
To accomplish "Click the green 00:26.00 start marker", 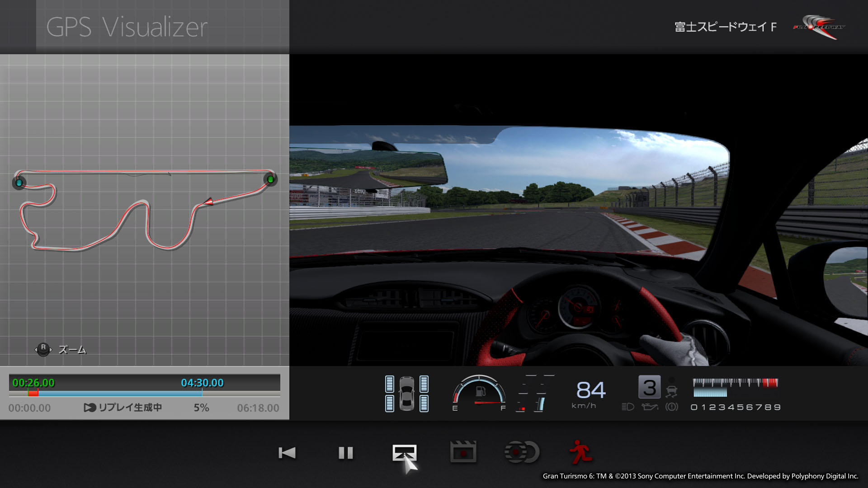I will point(33,383).
